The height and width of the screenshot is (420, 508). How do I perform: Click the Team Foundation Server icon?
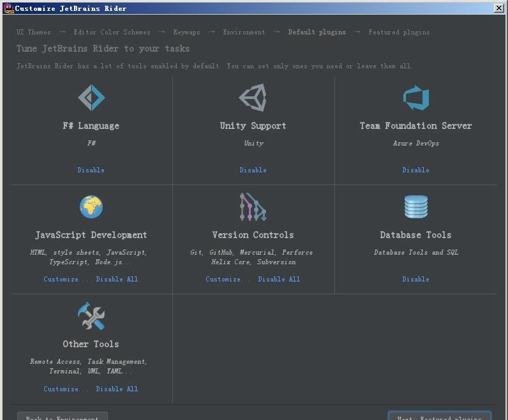[416, 98]
